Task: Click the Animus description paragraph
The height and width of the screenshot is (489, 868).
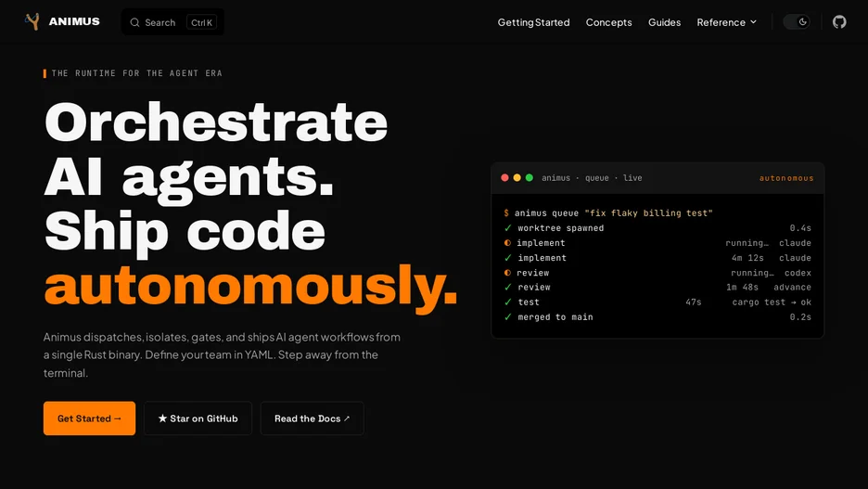Action: point(222,355)
